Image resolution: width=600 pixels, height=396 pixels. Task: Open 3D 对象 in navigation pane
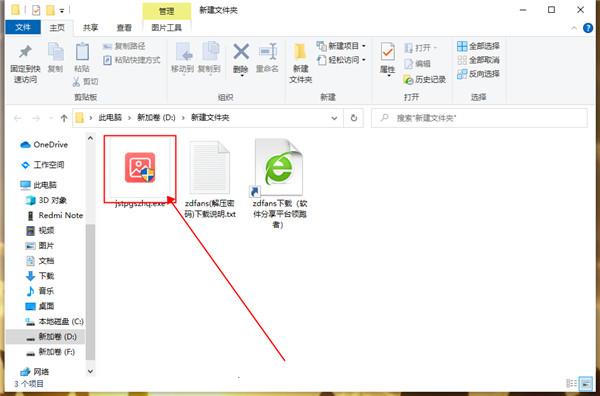point(46,200)
